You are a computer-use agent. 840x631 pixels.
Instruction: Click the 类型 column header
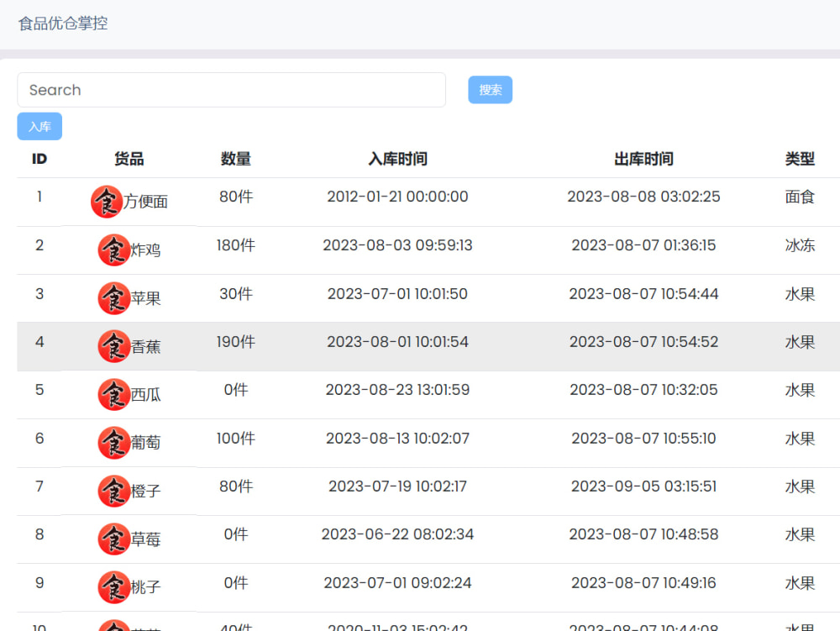(800, 159)
